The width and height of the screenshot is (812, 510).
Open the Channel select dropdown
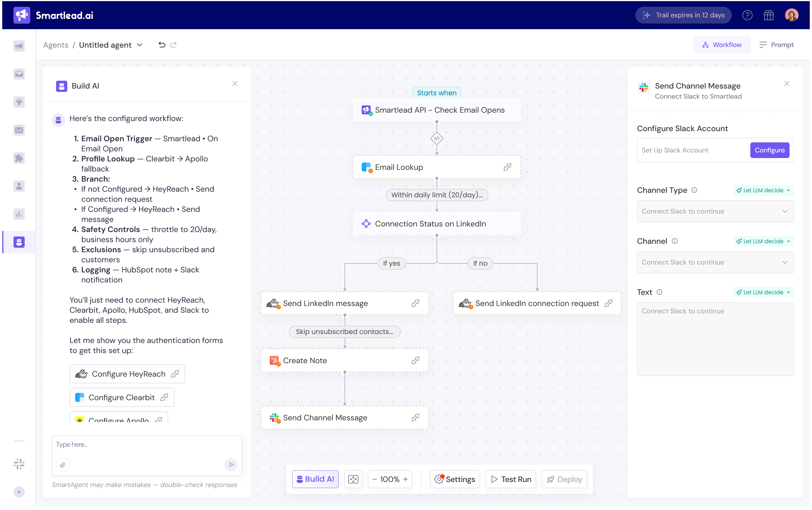[715, 262]
